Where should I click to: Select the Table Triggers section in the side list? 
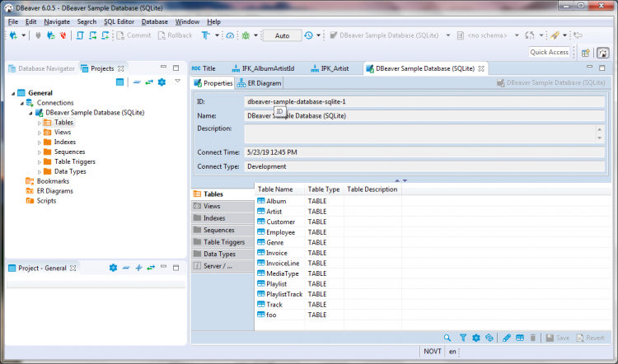tap(223, 242)
